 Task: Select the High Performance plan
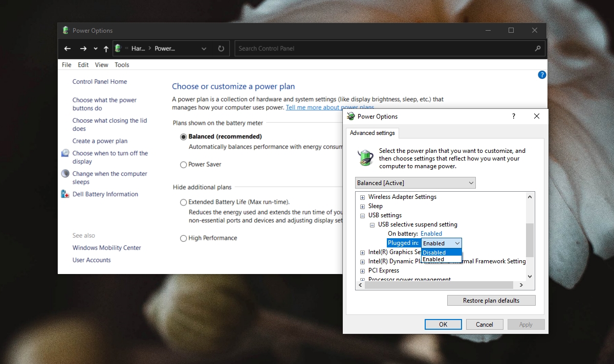183,238
